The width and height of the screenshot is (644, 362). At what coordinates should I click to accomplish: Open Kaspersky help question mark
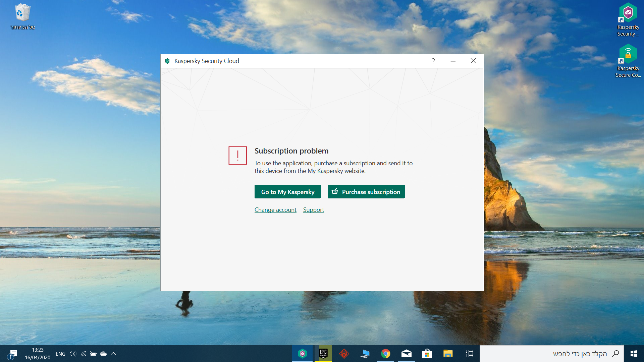point(433,61)
